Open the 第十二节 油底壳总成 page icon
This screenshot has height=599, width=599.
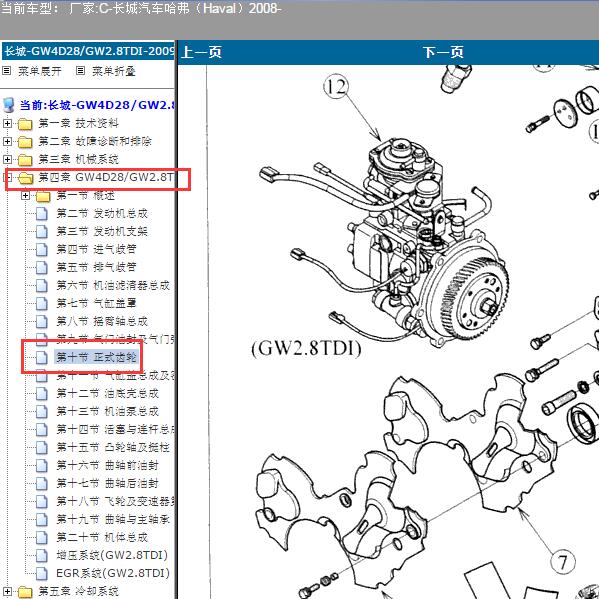pyautogui.click(x=42, y=393)
